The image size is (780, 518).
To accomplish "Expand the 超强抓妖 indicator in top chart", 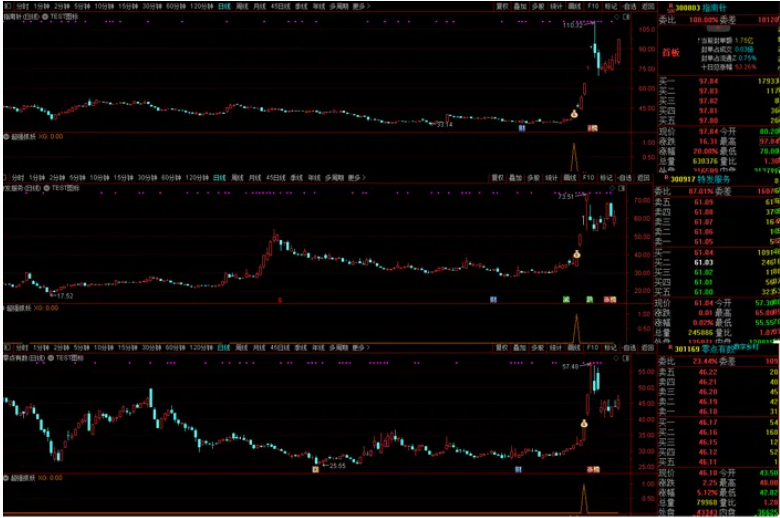I will (6, 136).
